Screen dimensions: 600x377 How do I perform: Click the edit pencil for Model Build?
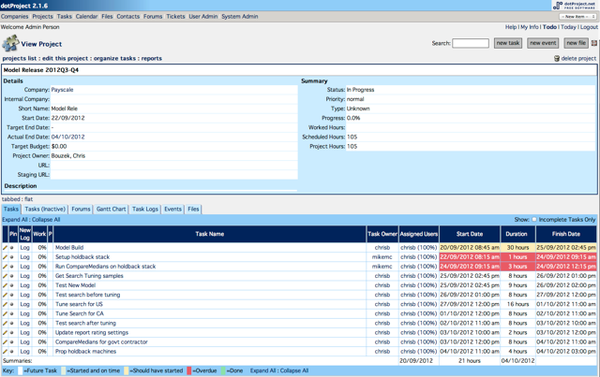click(x=5, y=248)
